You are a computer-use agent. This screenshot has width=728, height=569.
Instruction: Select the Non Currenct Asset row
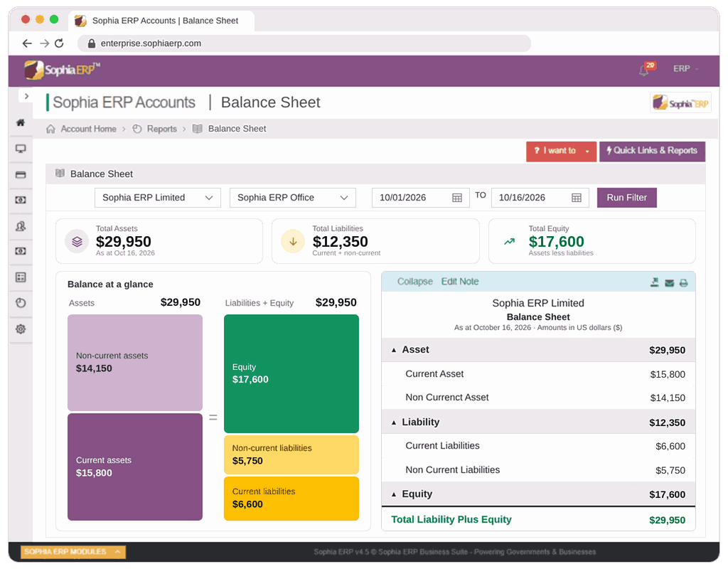(x=539, y=398)
